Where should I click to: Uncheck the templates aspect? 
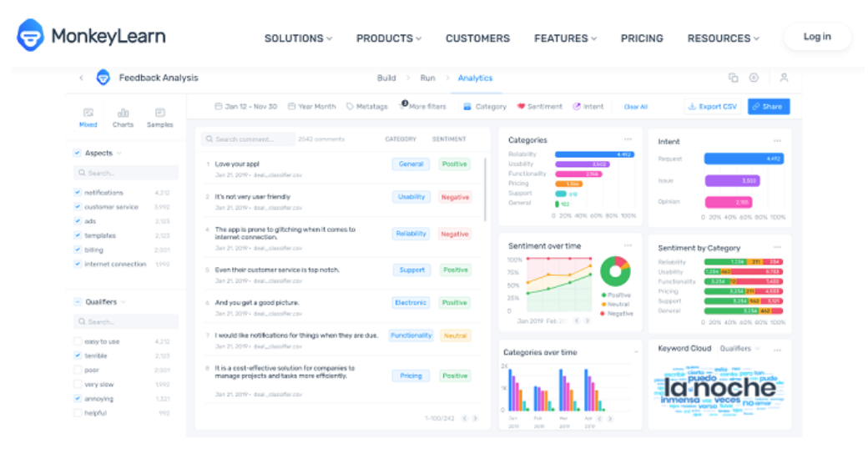(x=77, y=235)
